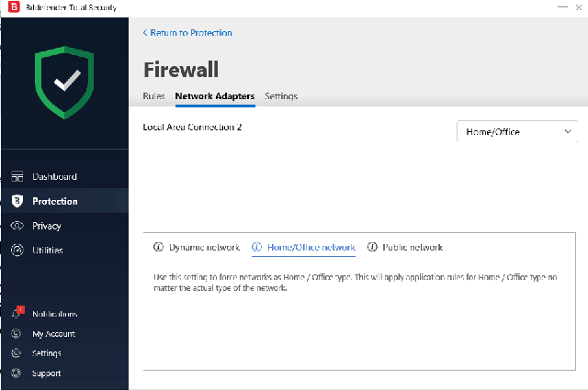
Task: Click the Dashboard icon in sidebar
Action: (17, 176)
